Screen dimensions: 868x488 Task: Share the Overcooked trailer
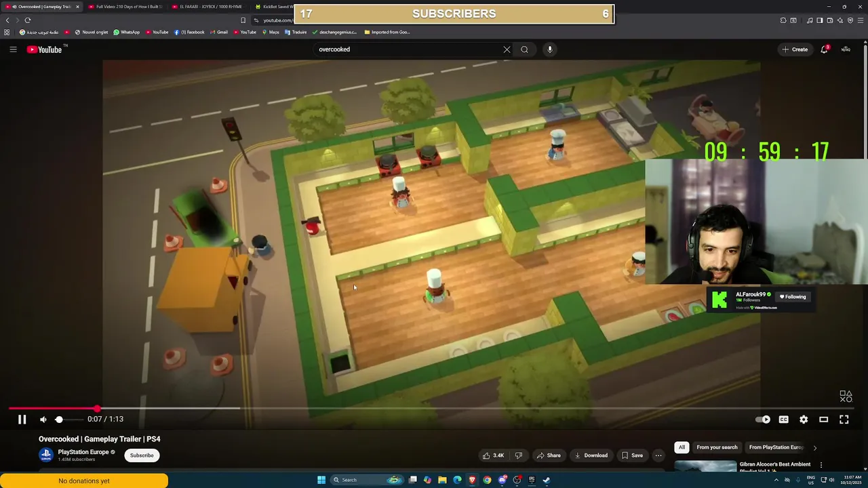point(549,455)
